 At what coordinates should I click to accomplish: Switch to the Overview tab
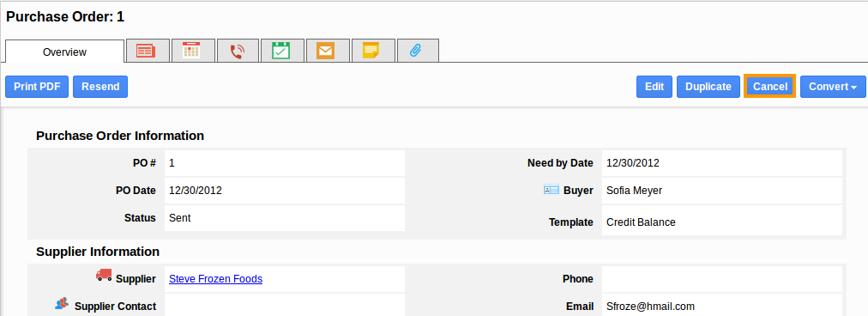click(65, 52)
